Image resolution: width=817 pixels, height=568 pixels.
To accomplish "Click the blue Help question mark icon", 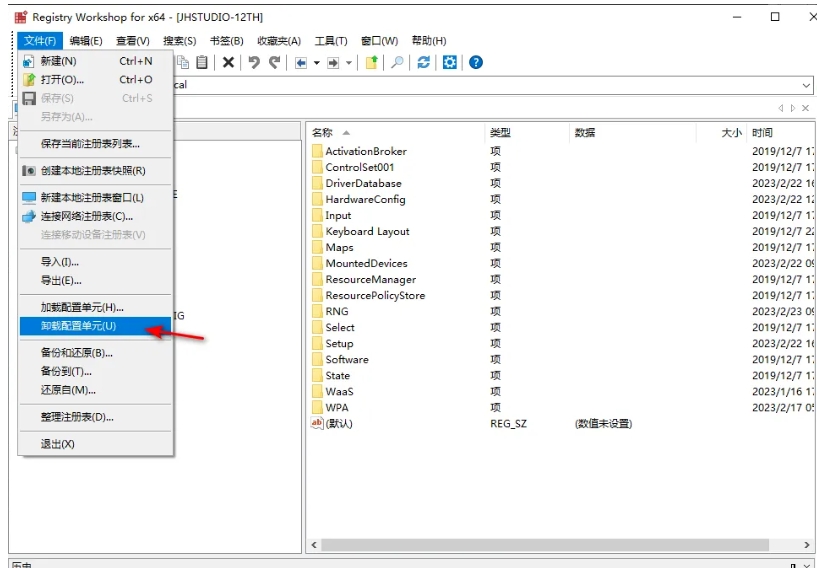I will pos(476,62).
